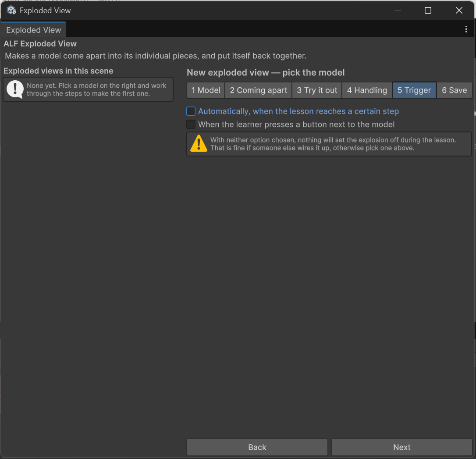
Task: Select the 4 Handling step
Action: pyautogui.click(x=367, y=90)
